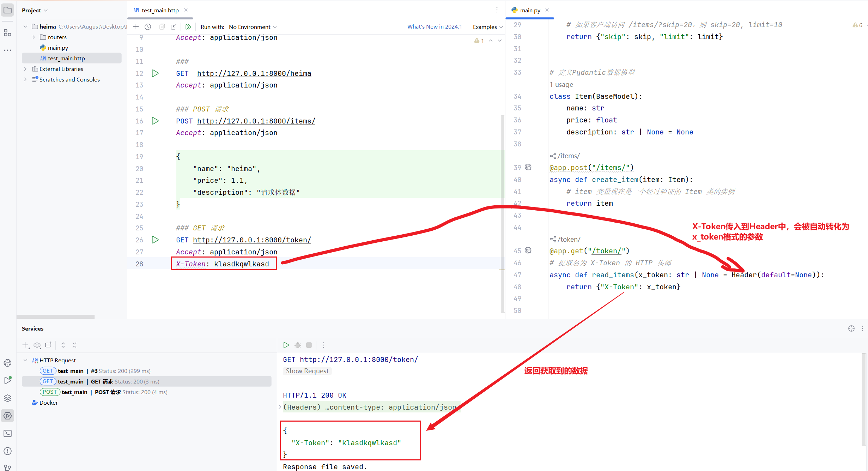The height and width of the screenshot is (471, 868).
Task: Open the Python Packages layers icon
Action: coord(7,398)
